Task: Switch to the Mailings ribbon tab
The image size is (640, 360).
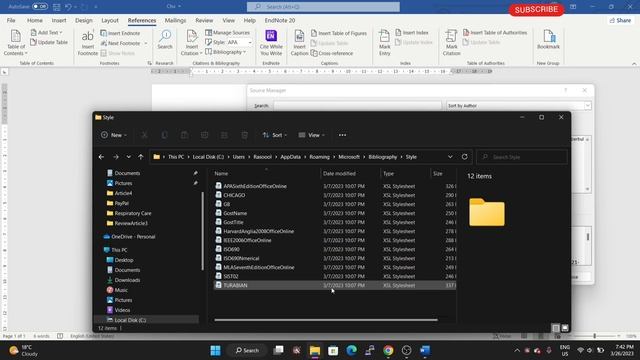Action: click(x=175, y=20)
